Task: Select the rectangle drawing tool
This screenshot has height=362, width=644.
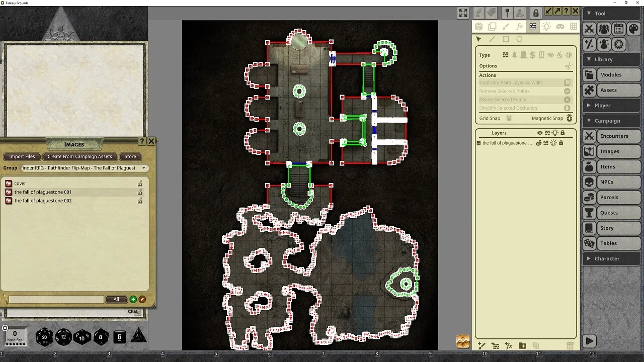Action: pos(506,39)
